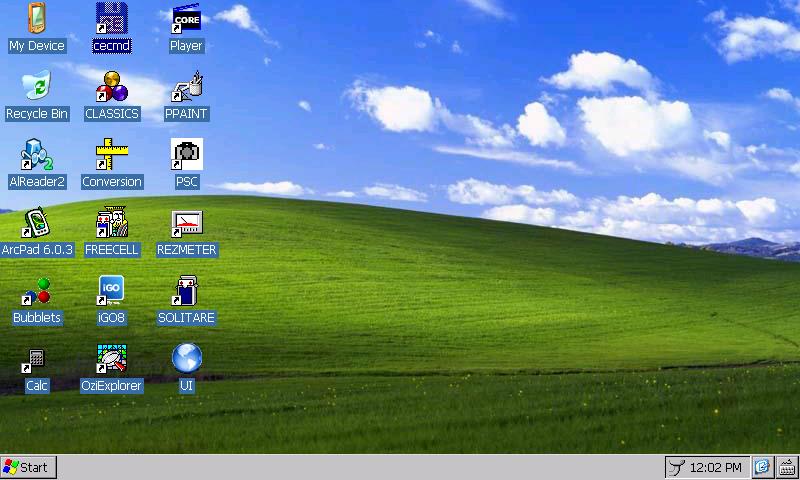Select the SOLITARE card game icon
Screen dimensions: 800x480
click(x=186, y=290)
